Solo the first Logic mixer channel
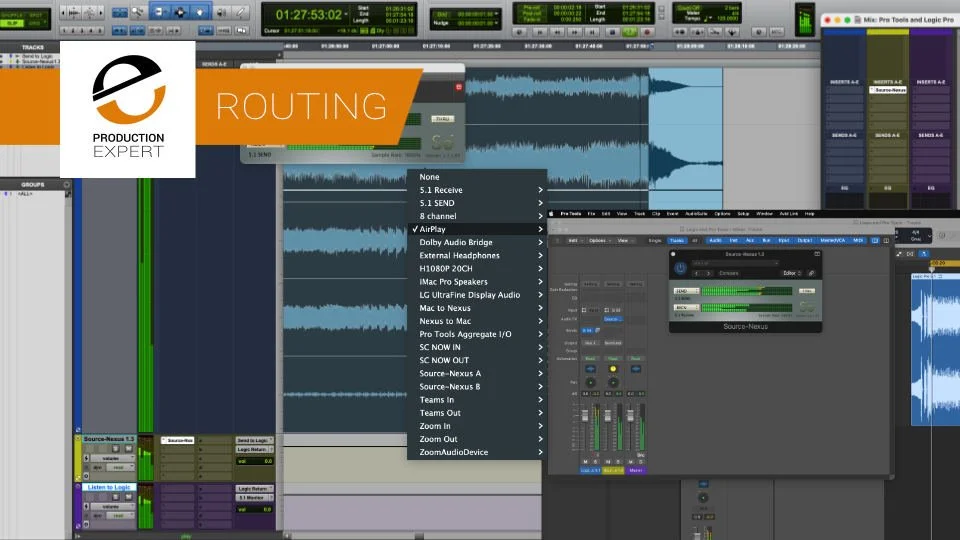 595,462
